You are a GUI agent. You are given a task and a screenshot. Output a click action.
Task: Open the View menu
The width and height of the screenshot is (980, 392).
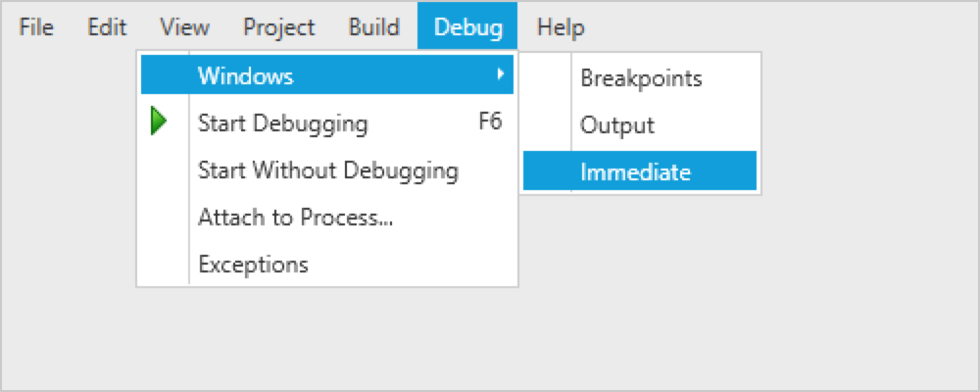coord(184,27)
